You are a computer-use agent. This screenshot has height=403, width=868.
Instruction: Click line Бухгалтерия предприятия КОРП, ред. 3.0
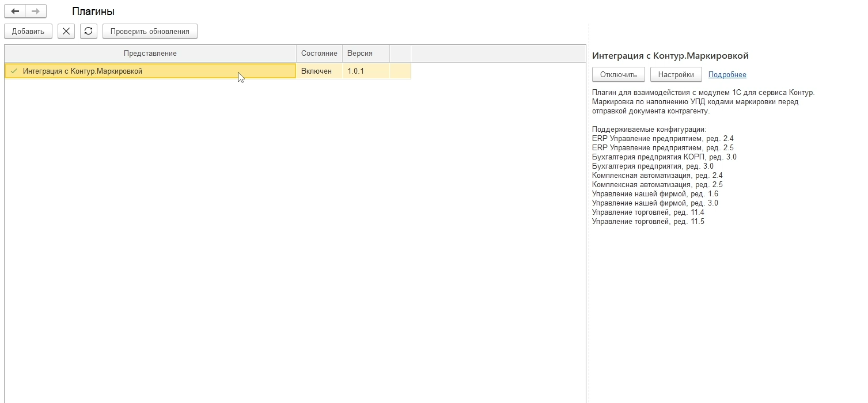coord(664,157)
